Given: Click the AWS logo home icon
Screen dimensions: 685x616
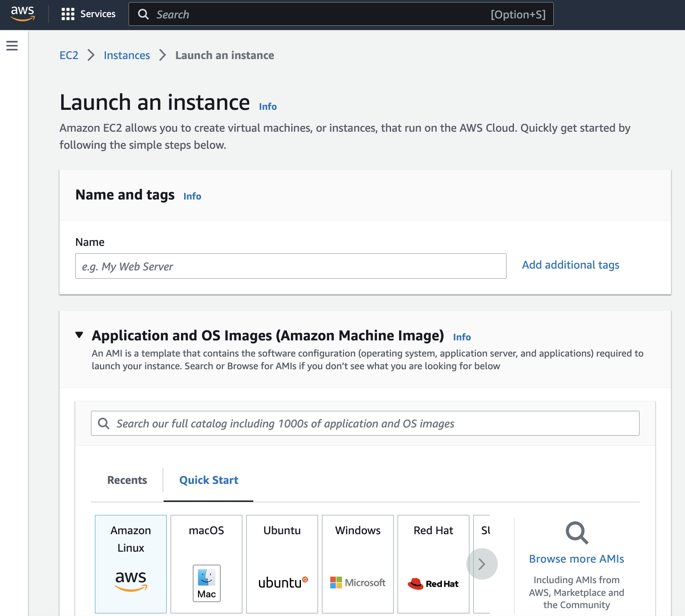Looking at the screenshot, I should click(23, 14).
